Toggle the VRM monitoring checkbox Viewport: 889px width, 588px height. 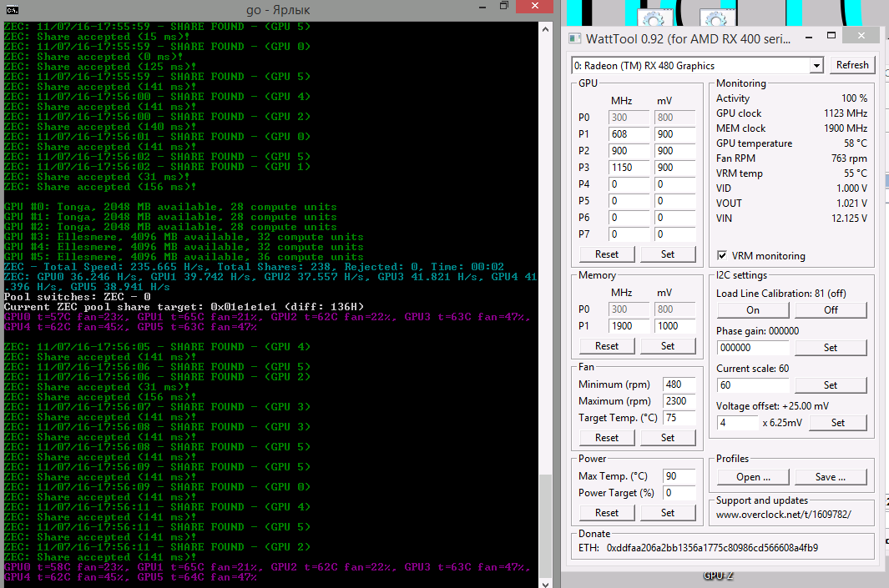click(x=722, y=255)
